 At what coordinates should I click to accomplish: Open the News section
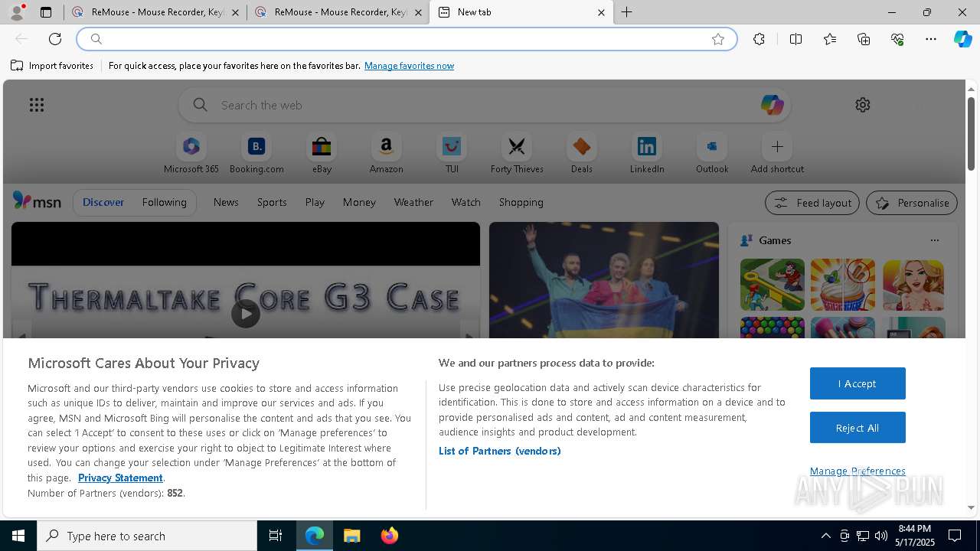pos(226,202)
